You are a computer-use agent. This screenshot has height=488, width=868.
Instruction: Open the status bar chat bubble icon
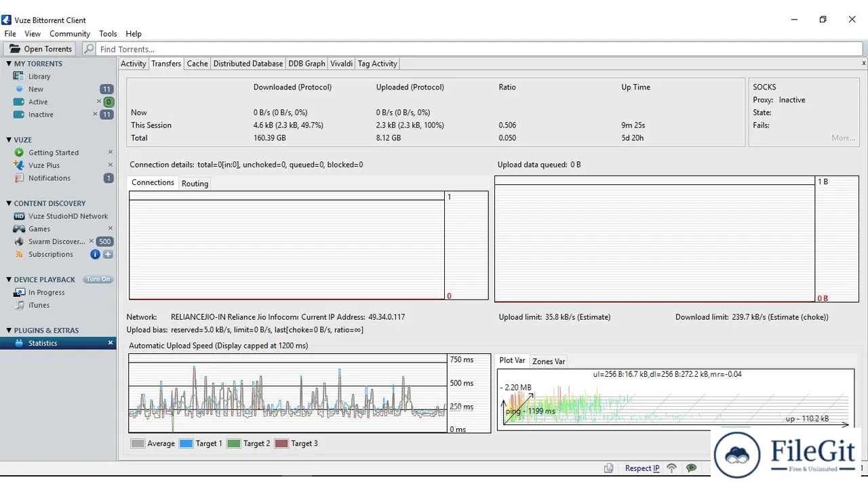click(691, 468)
